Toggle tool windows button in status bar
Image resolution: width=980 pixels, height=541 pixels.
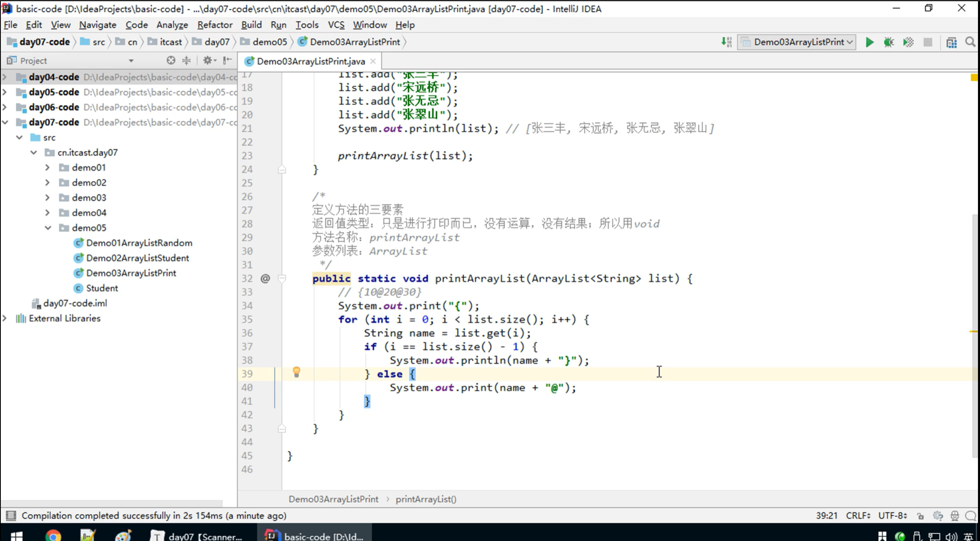coord(11,515)
